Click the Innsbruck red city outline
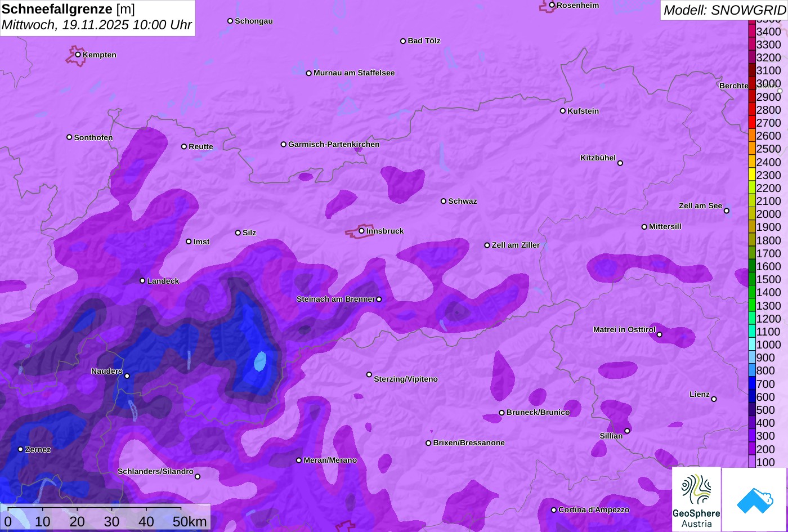Image resolution: width=788 pixels, height=532 pixels. click(x=359, y=232)
